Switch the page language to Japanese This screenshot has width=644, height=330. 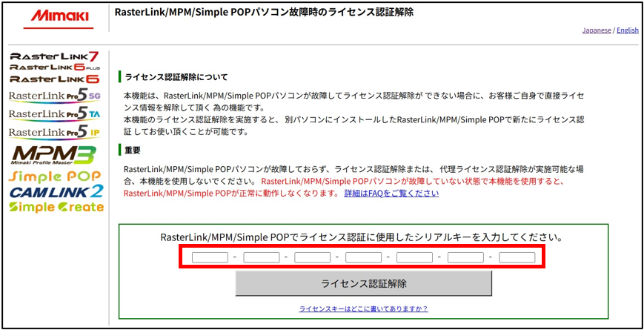pos(597,30)
